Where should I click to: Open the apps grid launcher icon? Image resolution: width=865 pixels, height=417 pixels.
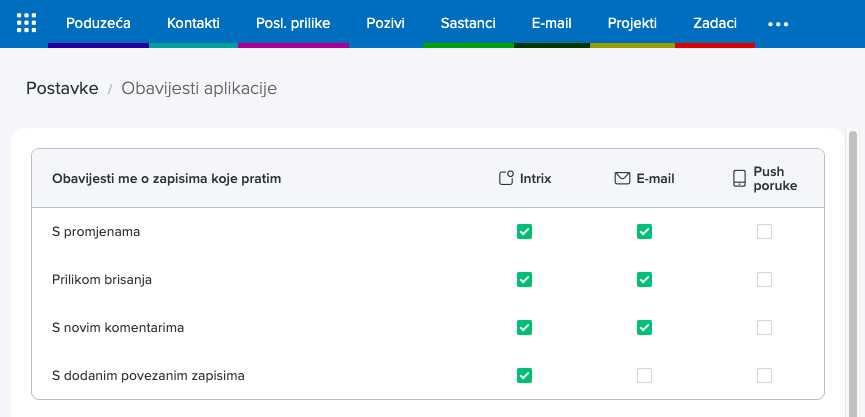coord(26,23)
